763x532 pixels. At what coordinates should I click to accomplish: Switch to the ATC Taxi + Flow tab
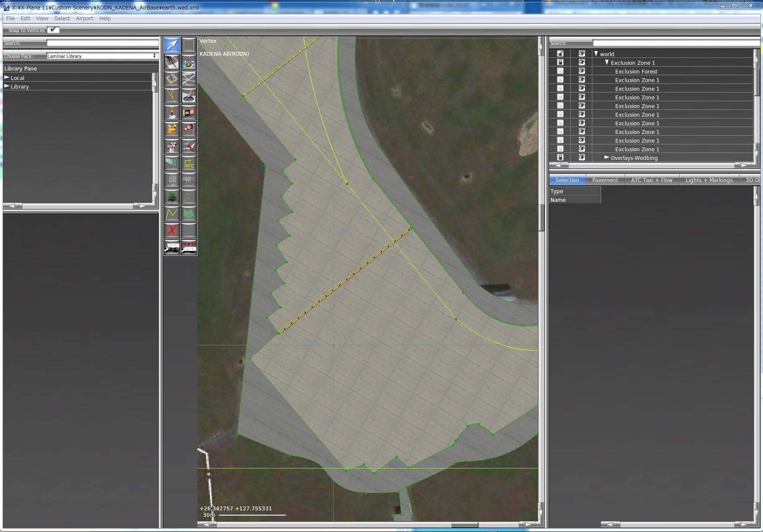652,180
